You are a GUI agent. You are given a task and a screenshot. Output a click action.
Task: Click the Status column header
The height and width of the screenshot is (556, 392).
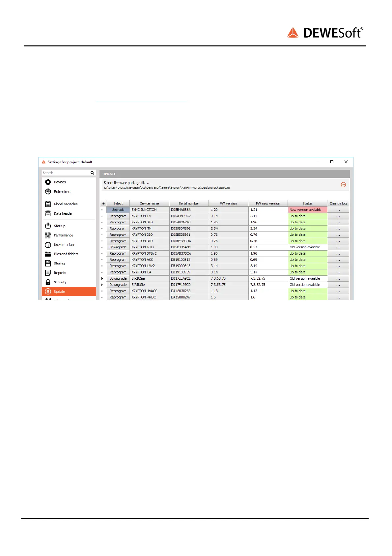307,203
